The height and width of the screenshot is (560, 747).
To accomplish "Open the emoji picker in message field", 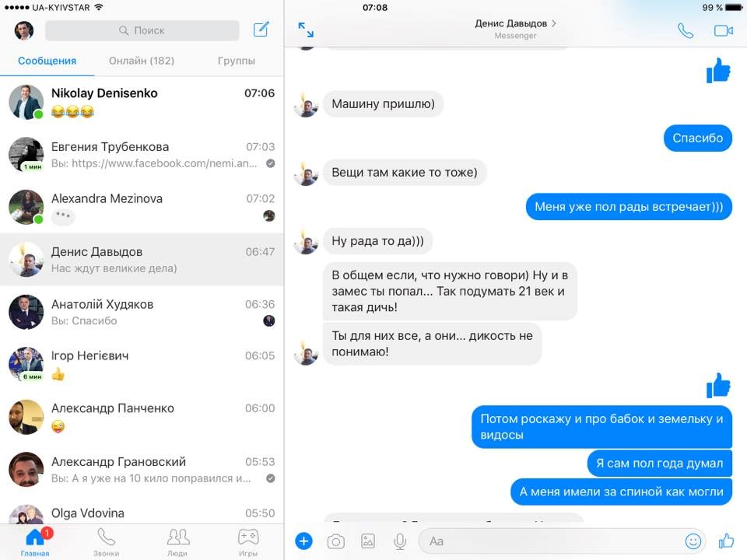I will (x=693, y=541).
